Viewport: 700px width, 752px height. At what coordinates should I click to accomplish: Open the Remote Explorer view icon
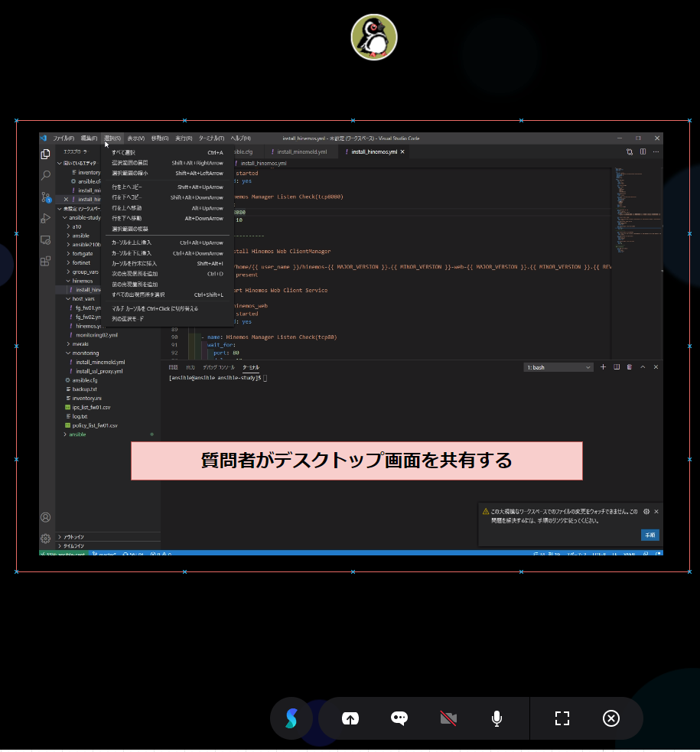click(46, 239)
